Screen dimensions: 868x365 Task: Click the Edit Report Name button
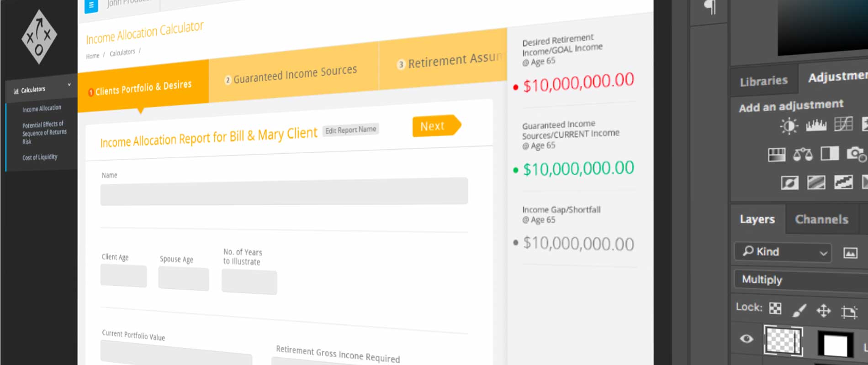(350, 130)
